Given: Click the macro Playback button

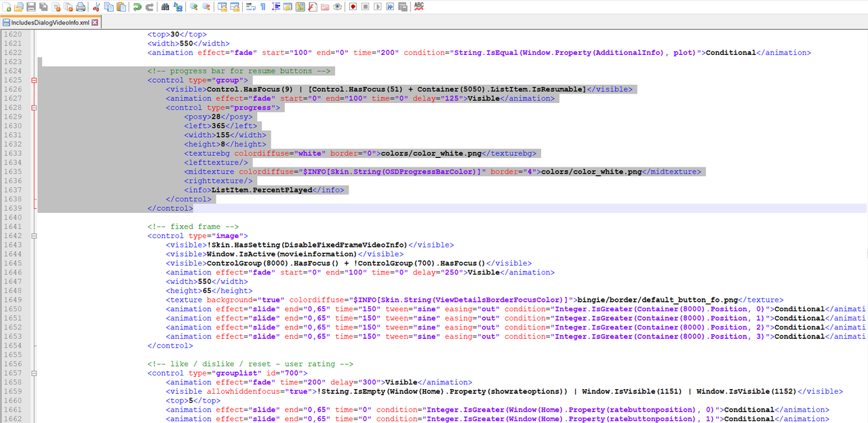Looking at the screenshot, I should (x=378, y=7).
